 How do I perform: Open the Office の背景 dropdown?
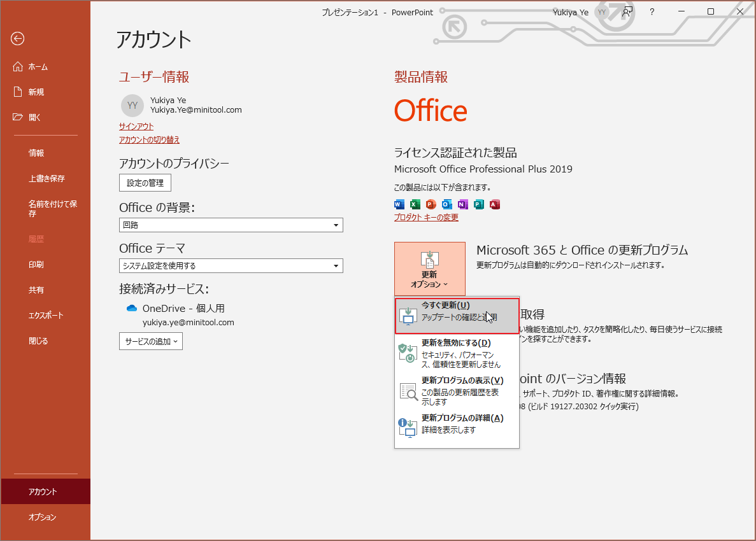point(231,225)
